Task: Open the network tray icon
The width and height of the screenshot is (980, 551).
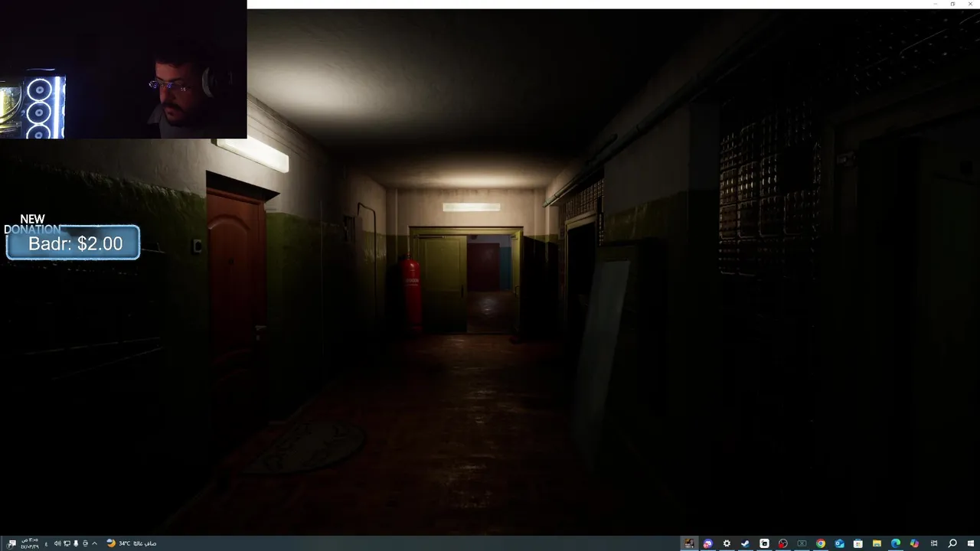Action: click(x=67, y=543)
